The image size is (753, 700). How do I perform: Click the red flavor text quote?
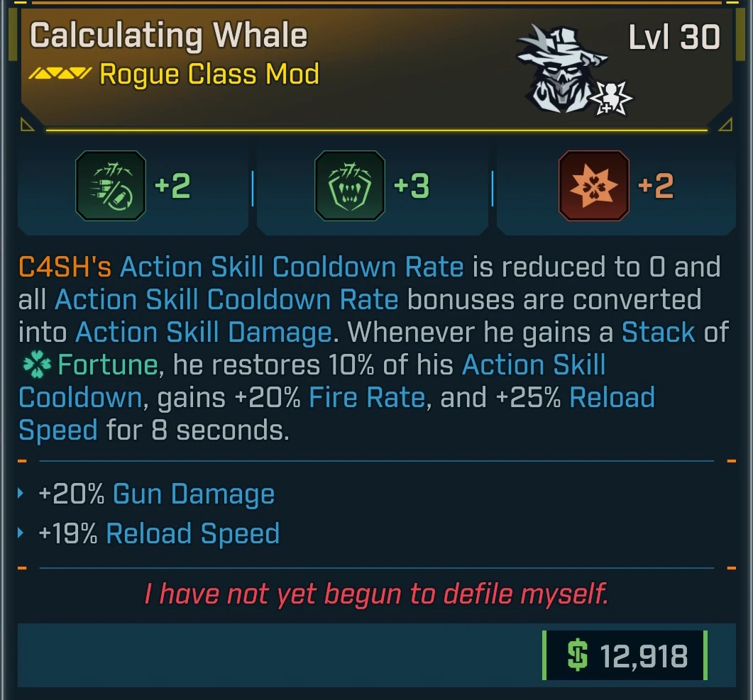click(x=376, y=594)
